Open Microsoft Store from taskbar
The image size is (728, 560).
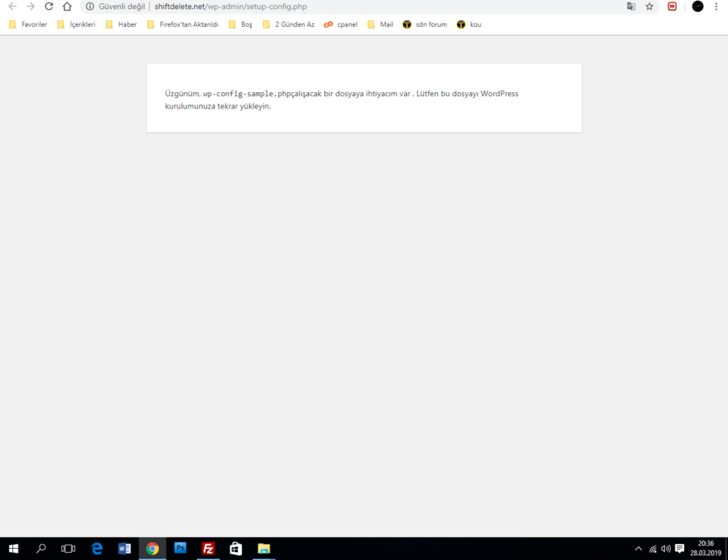point(236,549)
